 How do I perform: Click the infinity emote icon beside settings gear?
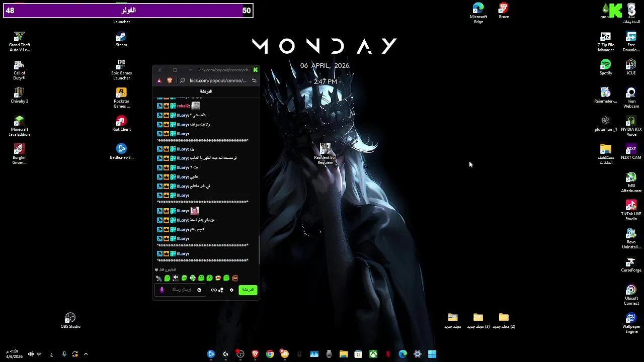pos(214,290)
